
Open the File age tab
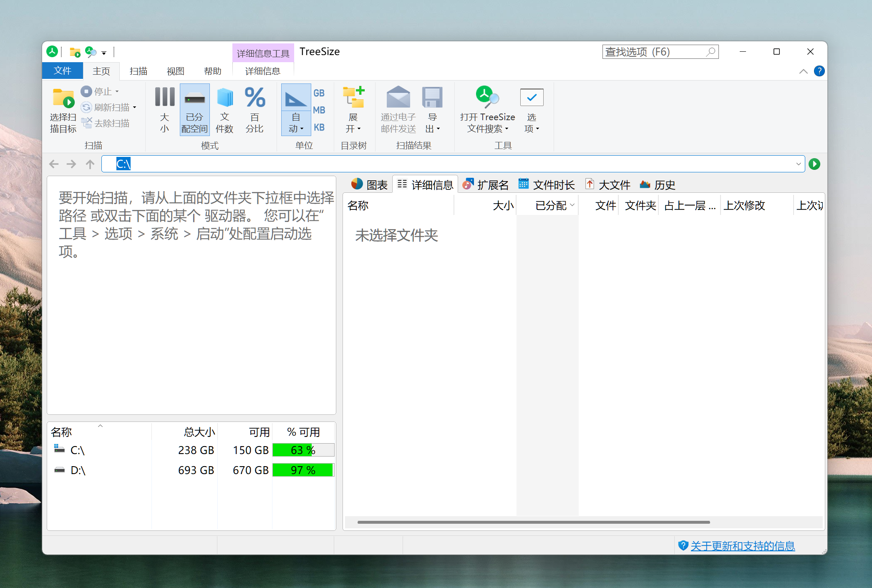tap(547, 184)
